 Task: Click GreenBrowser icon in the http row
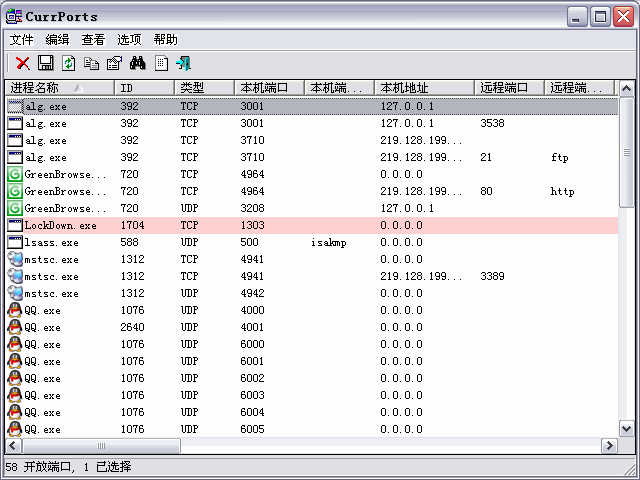tap(15, 191)
